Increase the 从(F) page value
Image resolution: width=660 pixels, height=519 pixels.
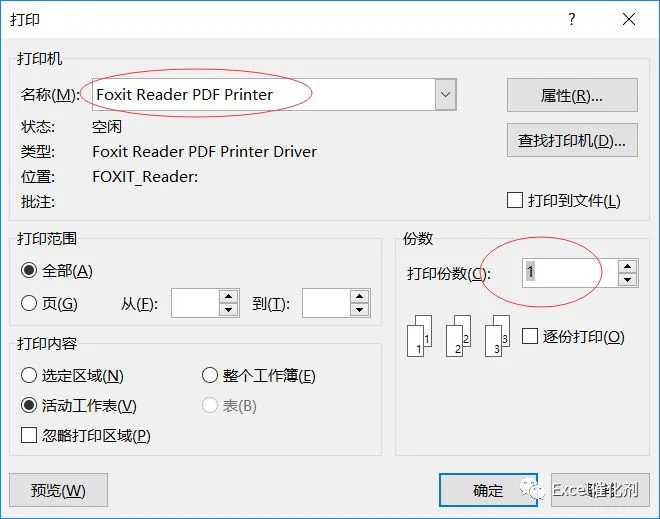[229, 296]
